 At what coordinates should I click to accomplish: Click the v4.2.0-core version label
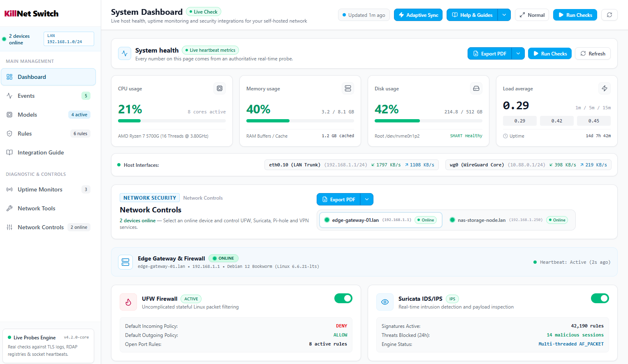[76, 337]
